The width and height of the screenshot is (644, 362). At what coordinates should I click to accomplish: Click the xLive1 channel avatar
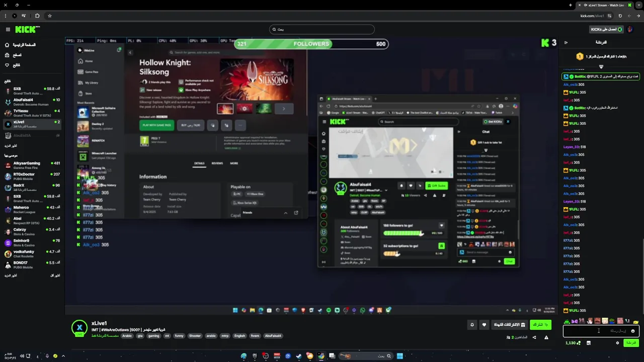point(79,328)
